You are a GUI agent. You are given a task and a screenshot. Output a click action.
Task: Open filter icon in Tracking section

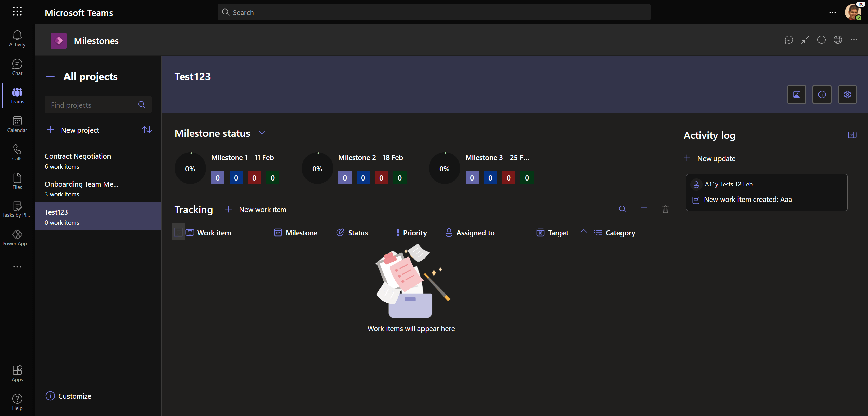(644, 209)
